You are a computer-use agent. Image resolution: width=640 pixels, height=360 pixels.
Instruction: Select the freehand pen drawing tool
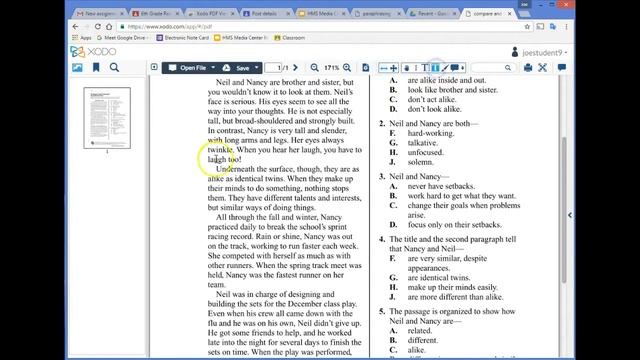445,68
